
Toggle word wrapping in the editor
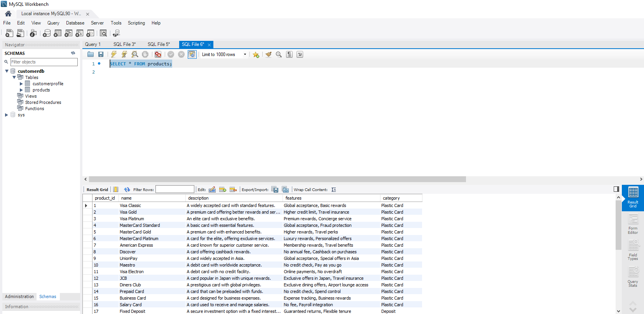[x=300, y=54]
